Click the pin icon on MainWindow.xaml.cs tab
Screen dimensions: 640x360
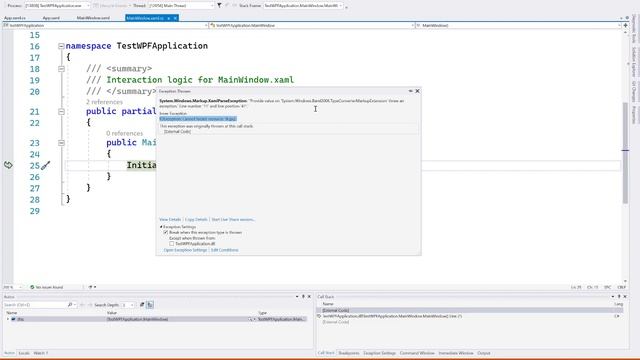click(x=169, y=18)
